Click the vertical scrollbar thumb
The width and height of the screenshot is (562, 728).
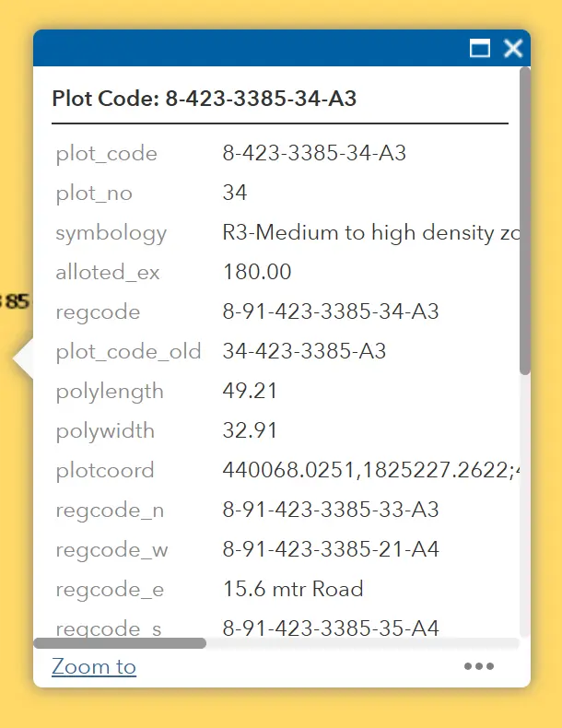[525, 221]
